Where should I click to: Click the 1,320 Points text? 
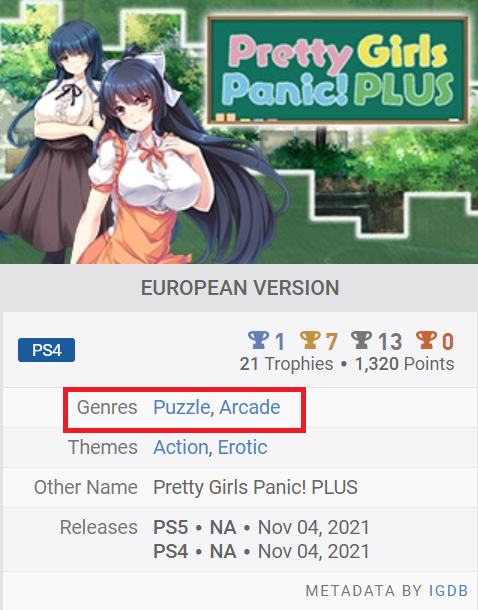(x=404, y=364)
